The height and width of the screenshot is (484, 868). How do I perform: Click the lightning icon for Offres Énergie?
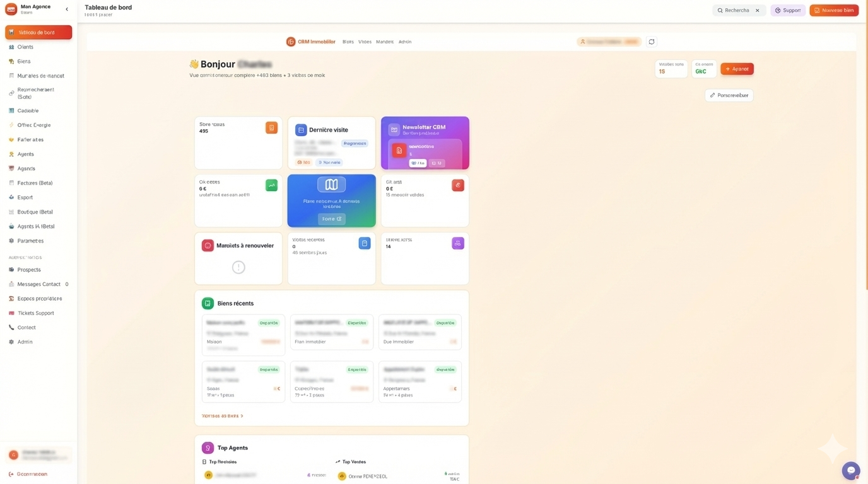(x=11, y=125)
